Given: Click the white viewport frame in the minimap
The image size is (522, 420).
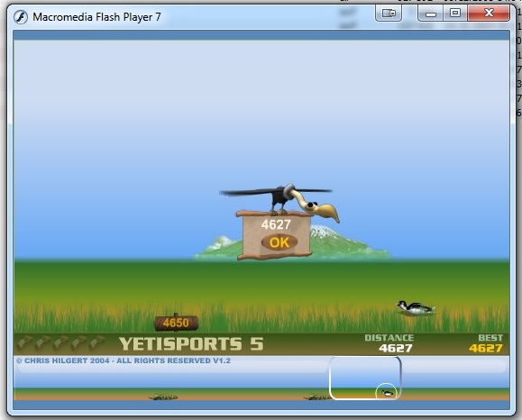Looking at the screenshot, I should [x=365, y=378].
